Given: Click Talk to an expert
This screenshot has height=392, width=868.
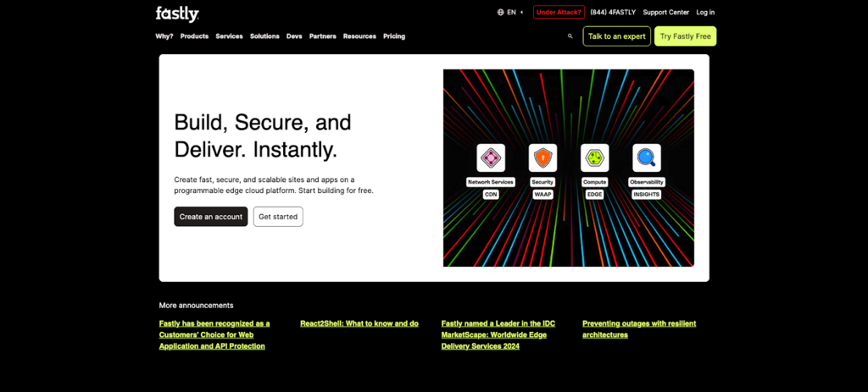Looking at the screenshot, I should pyautogui.click(x=616, y=36).
